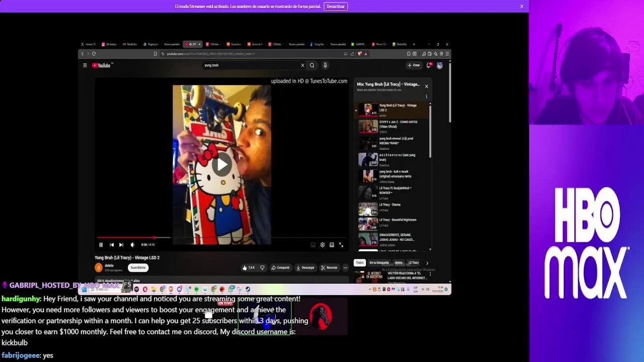The image size is (644, 362).
Task: Open the Crear create menu
Action: [414, 65]
